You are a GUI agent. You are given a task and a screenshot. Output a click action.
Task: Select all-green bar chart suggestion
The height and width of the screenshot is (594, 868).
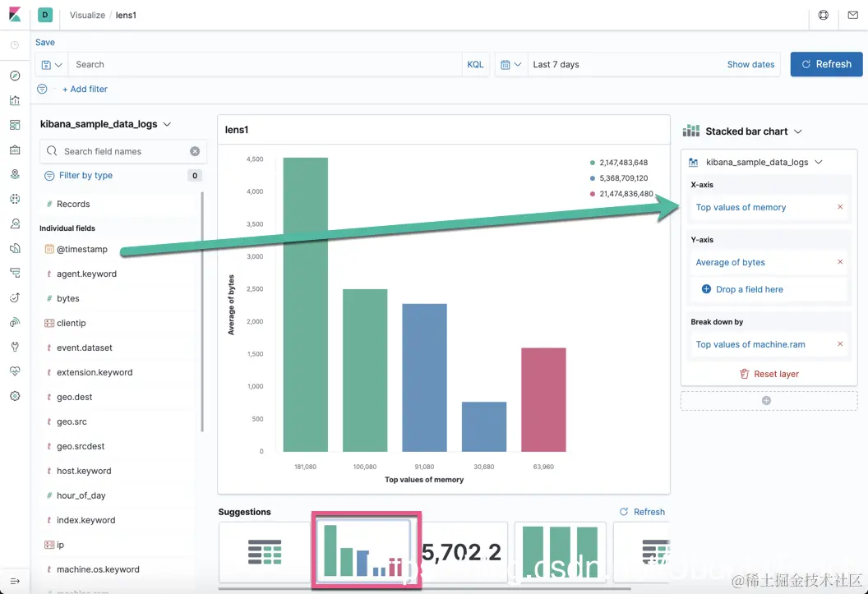tap(561, 552)
